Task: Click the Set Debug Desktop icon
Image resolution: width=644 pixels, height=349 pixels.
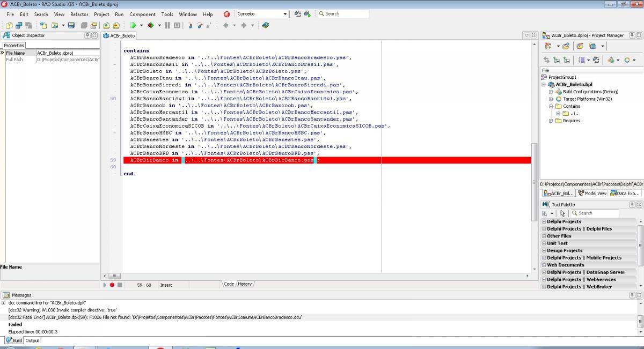Action: point(307,14)
